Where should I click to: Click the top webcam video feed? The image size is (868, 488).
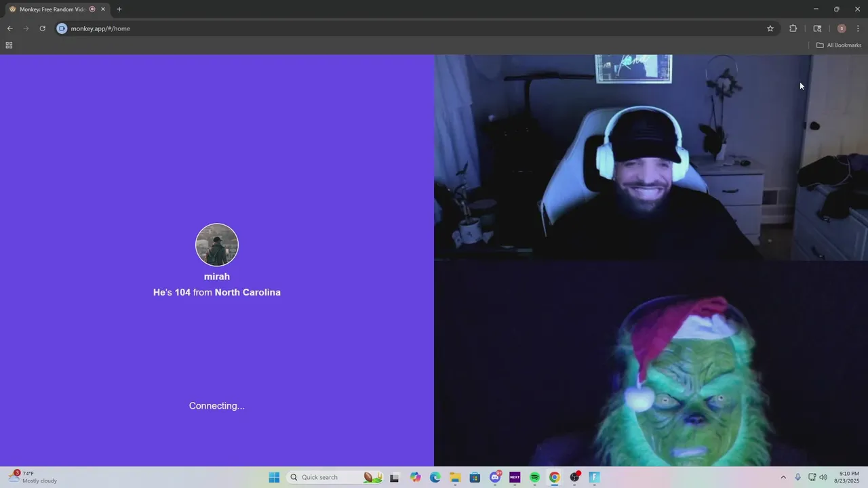coord(651,157)
